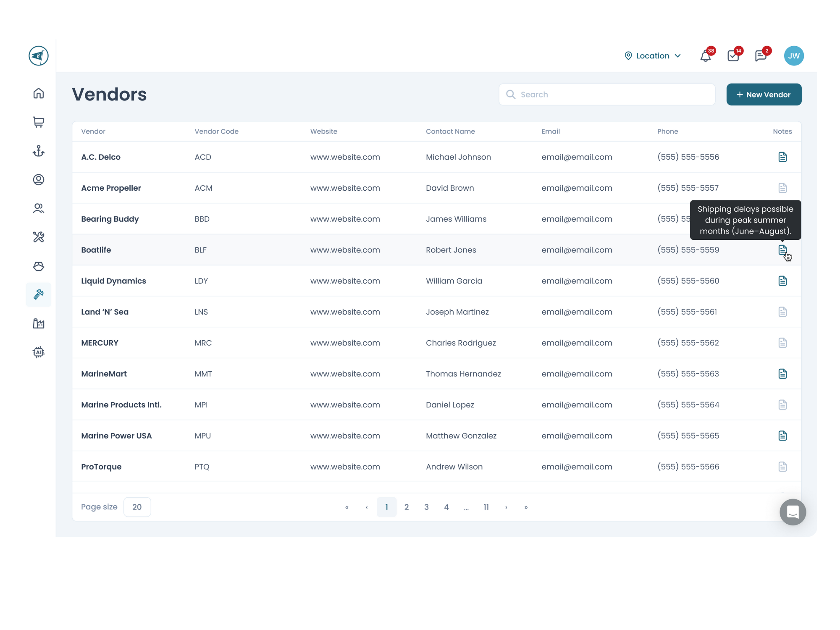This screenshot has width=840, height=630.
Task: Jump to page 11 in pagination
Action: tap(486, 507)
